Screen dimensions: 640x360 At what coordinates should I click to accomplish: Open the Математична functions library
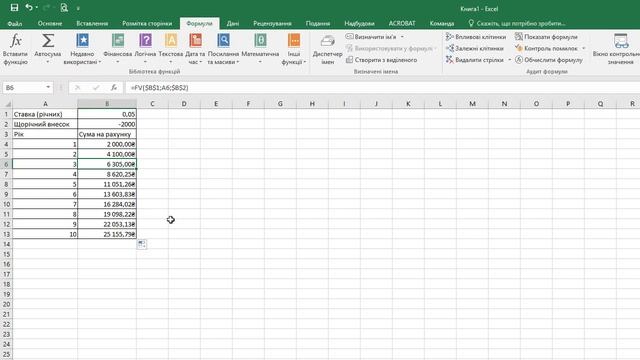point(260,49)
